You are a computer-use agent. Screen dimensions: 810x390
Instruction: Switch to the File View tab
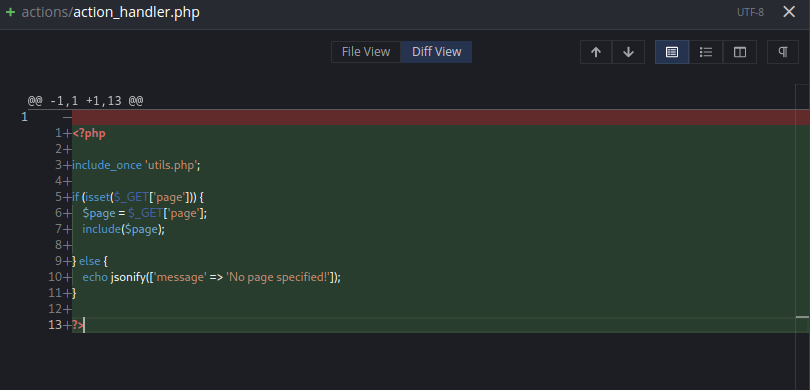366,52
